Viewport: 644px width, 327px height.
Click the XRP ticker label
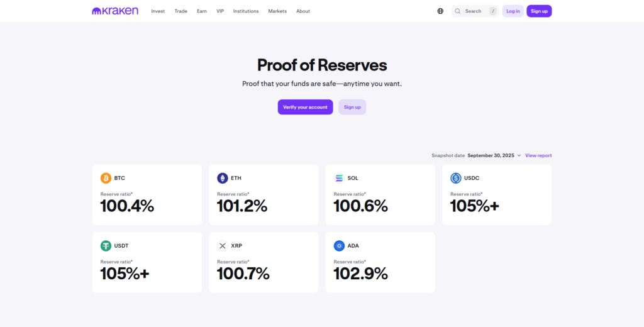point(236,246)
